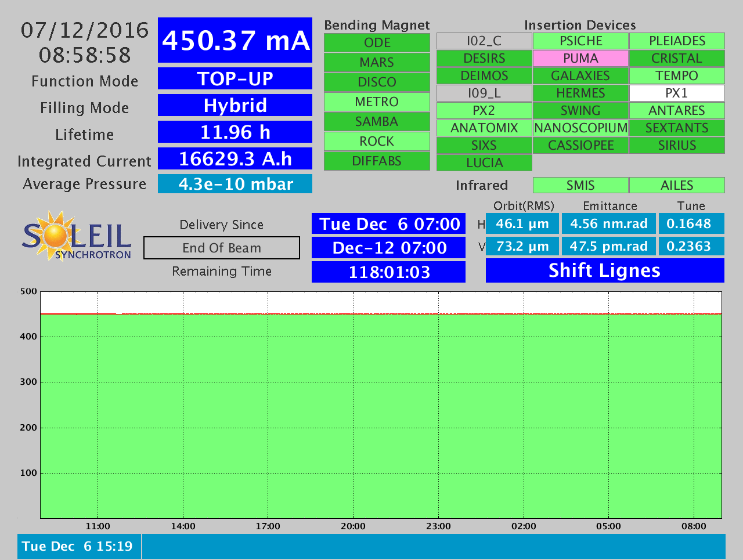Select the DIFFABS beamline
This screenshot has height=560, width=743.
(x=377, y=161)
